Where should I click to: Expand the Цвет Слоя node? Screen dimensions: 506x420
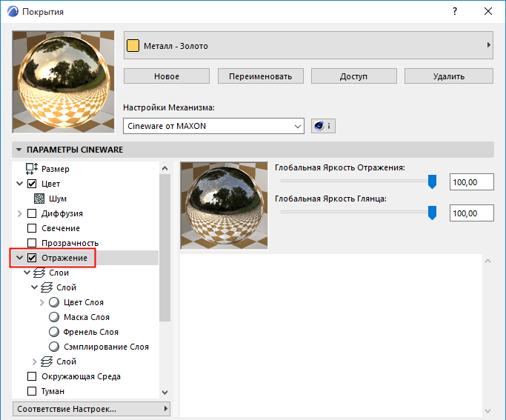click(x=42, y=302)
